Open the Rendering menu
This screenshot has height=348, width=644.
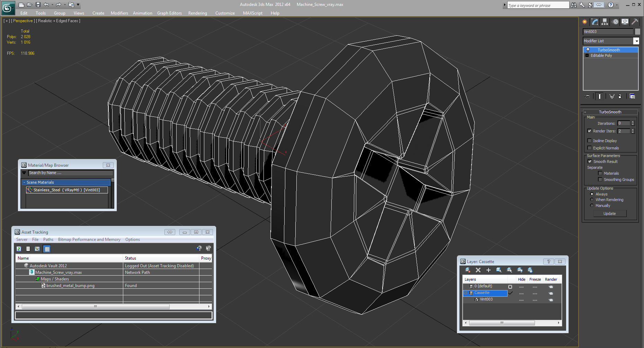(x=197, y=13)
